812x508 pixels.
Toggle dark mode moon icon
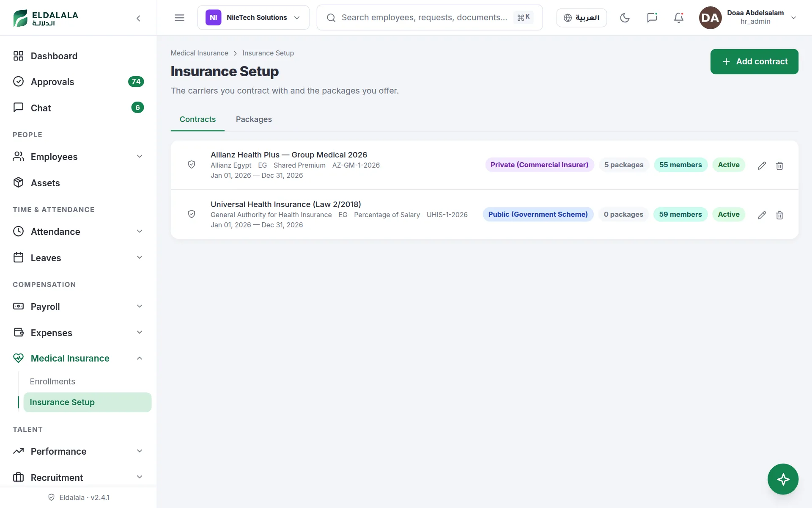point(625,18)
